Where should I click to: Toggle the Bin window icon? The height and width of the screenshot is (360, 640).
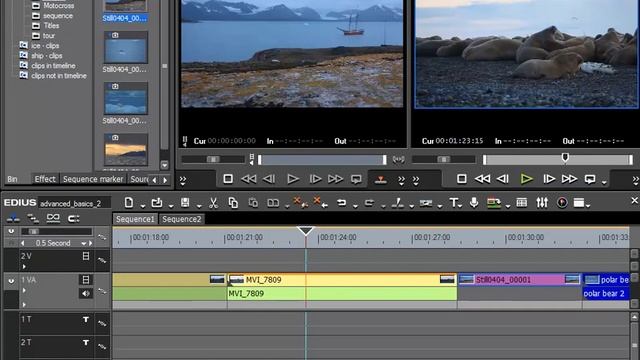click(x=522, y=202)
